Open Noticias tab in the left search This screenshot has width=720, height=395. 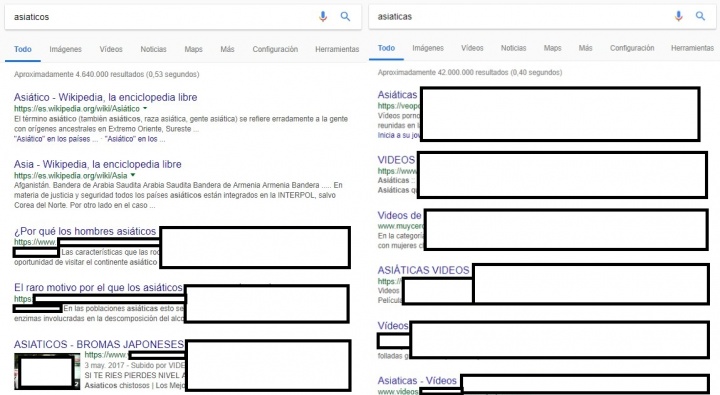[x=153, y=49]
